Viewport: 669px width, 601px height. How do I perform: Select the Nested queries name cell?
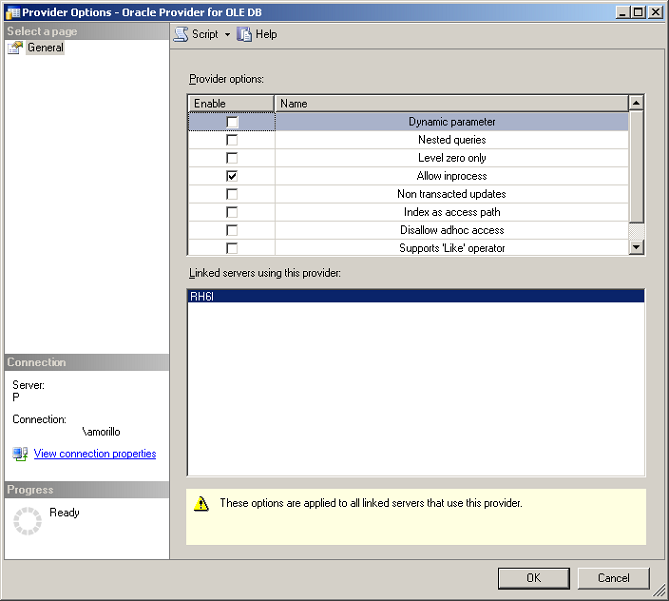click(452, 140)
